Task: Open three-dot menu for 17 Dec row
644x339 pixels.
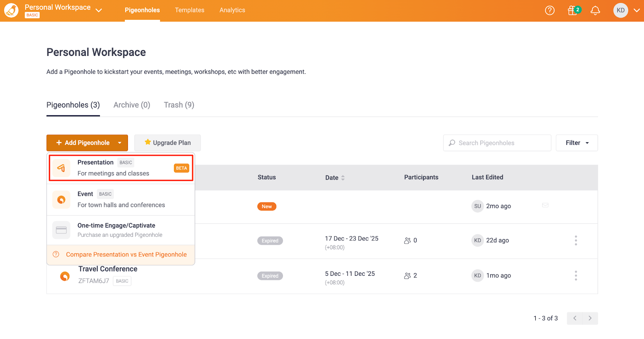Action: [576, 241]
